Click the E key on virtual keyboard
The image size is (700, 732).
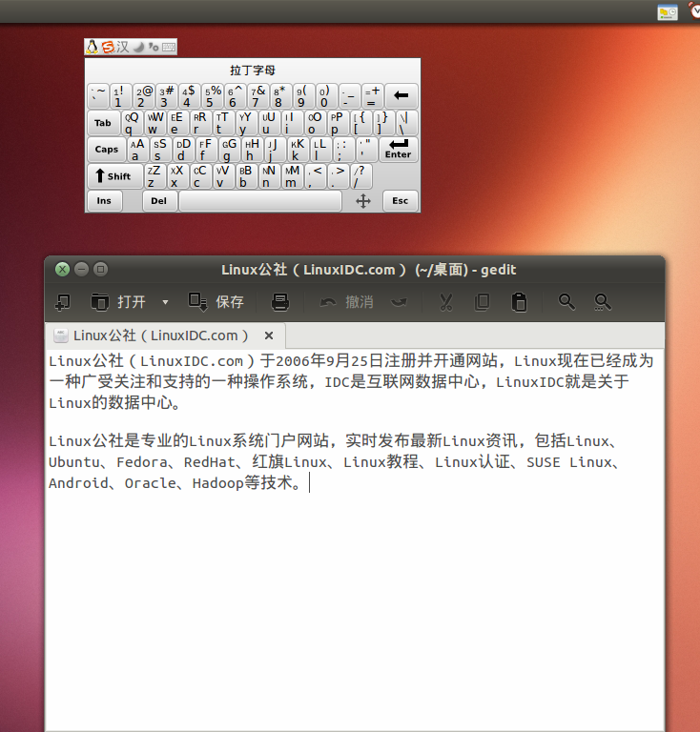tap(178, 123)
